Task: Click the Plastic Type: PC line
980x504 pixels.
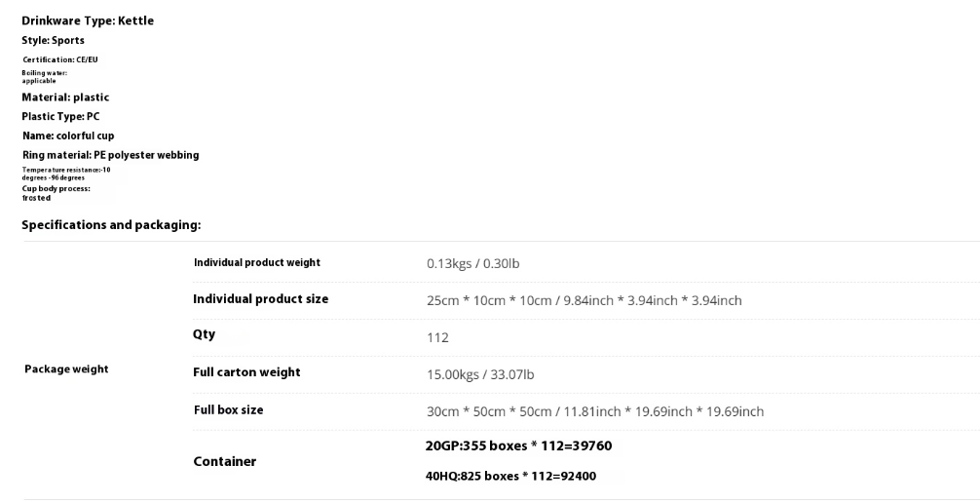Action: click(x=60, y=117)
